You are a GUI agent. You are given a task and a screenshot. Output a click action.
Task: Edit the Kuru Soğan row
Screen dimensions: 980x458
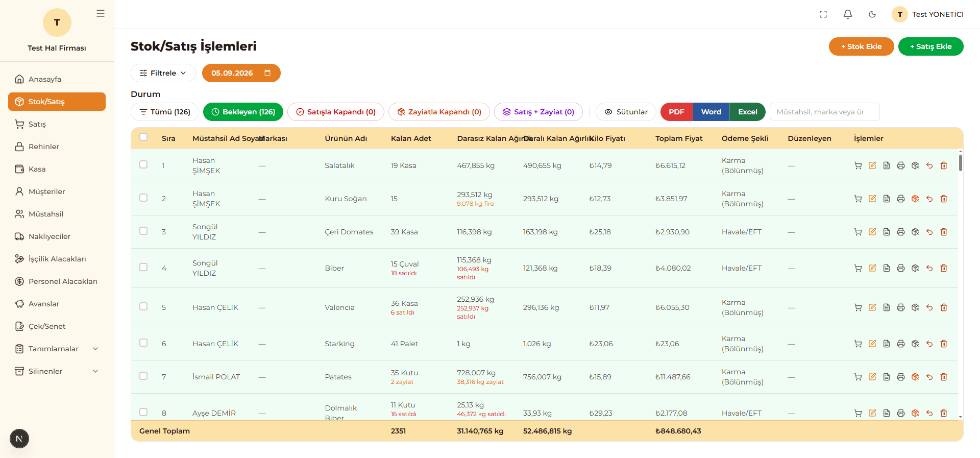point(872,199)
